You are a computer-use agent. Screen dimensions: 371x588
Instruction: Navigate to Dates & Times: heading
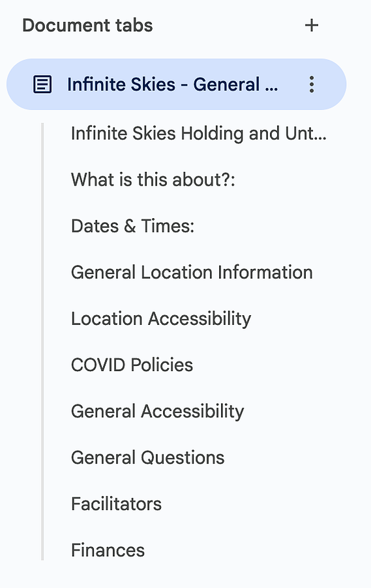[x=132, y=226]
